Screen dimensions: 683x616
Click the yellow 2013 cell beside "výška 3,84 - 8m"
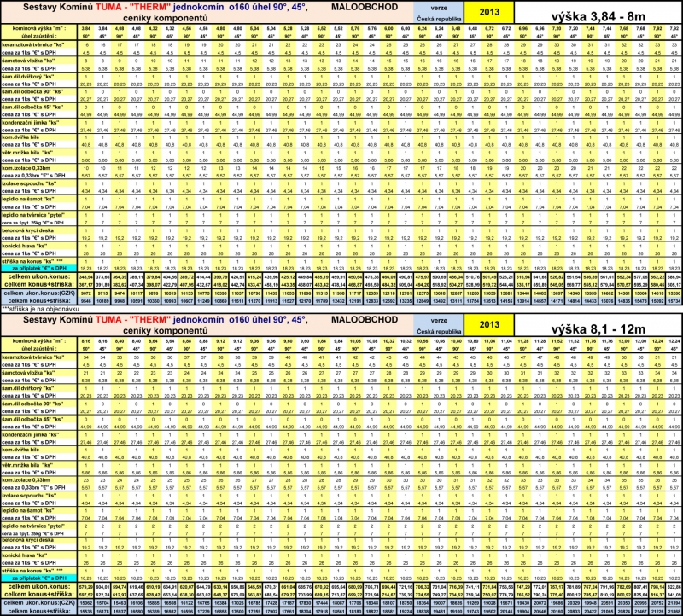[489, 12]
